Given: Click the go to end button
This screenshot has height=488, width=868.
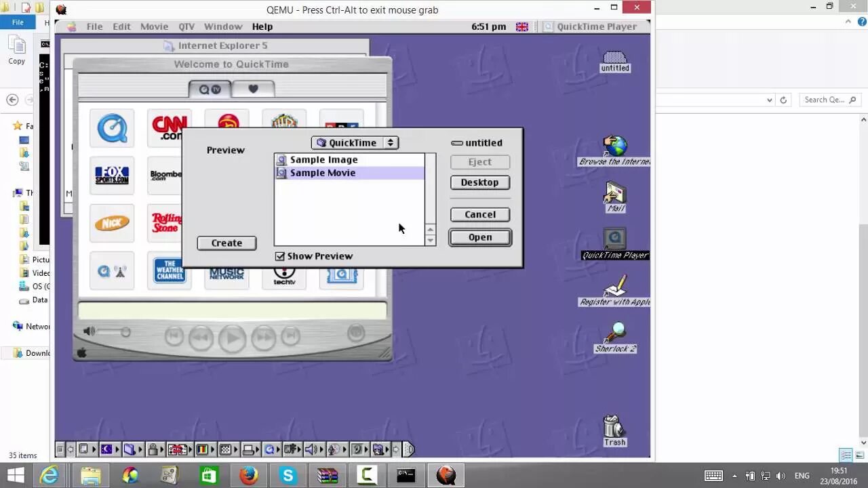Looking at the screenshot, I should (x=290, y=335).
